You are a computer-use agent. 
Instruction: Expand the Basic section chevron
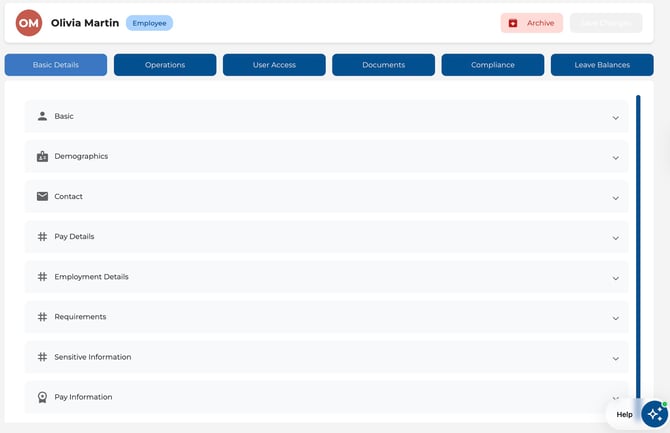[x=615, y=118]
